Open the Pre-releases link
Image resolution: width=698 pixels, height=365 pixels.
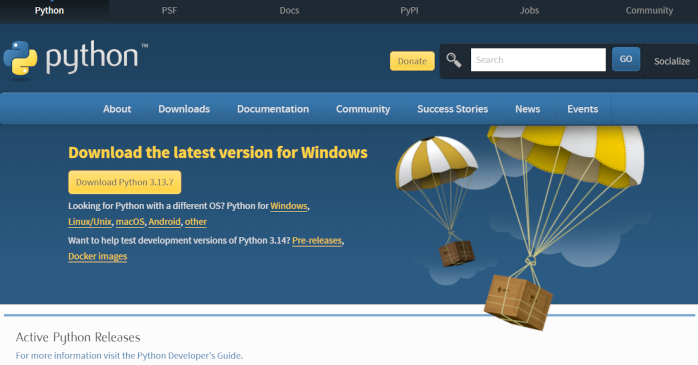coord(317,240)
